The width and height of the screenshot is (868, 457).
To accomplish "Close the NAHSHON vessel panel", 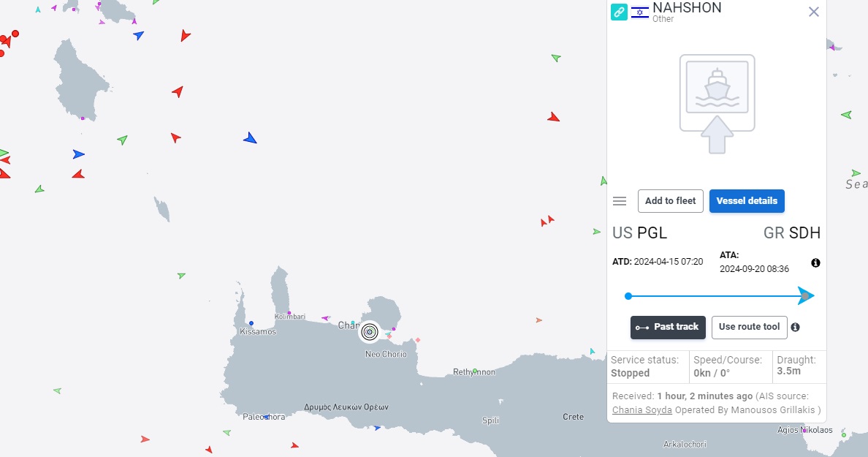I will tap(813, 12).
